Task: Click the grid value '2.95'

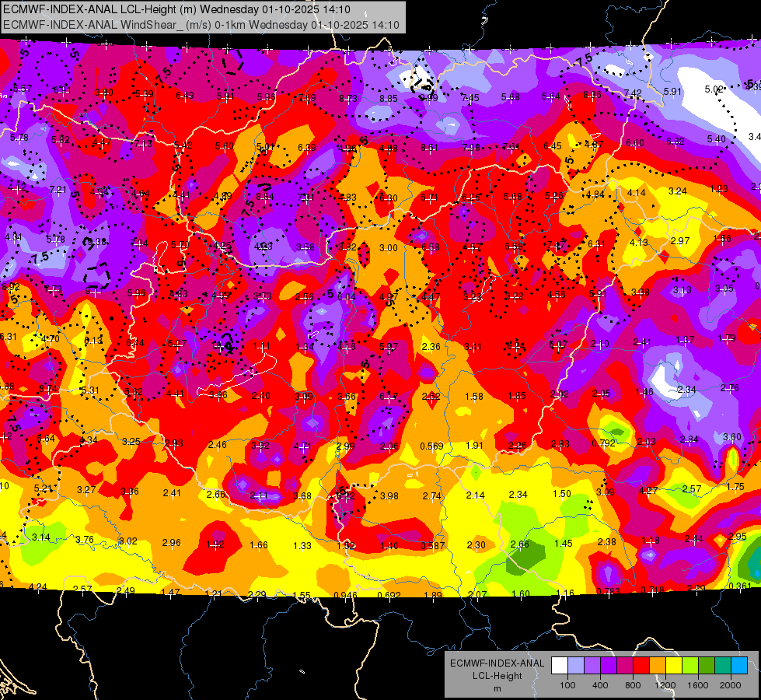Action: click(737, 537)
